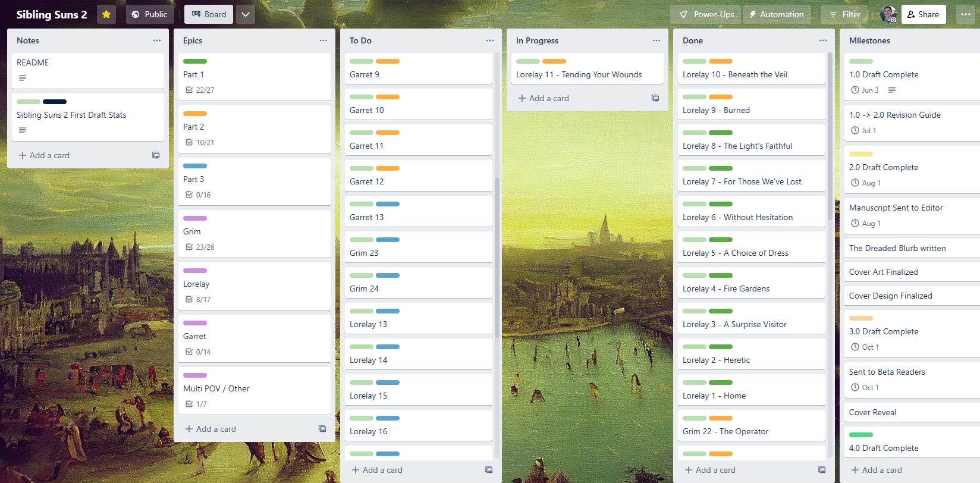The image size is (980, 483).
Task: Open the Garret 9 card
Action: pyautogui.click(x=419, y=68)
